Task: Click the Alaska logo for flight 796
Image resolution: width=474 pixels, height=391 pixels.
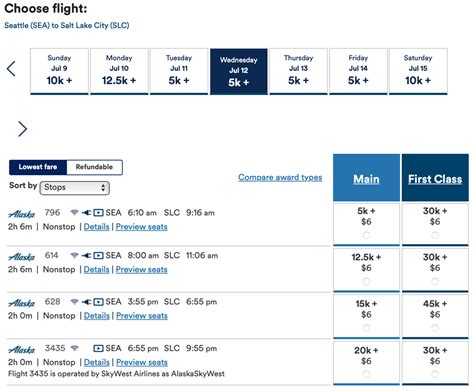Action: [21, 214]
